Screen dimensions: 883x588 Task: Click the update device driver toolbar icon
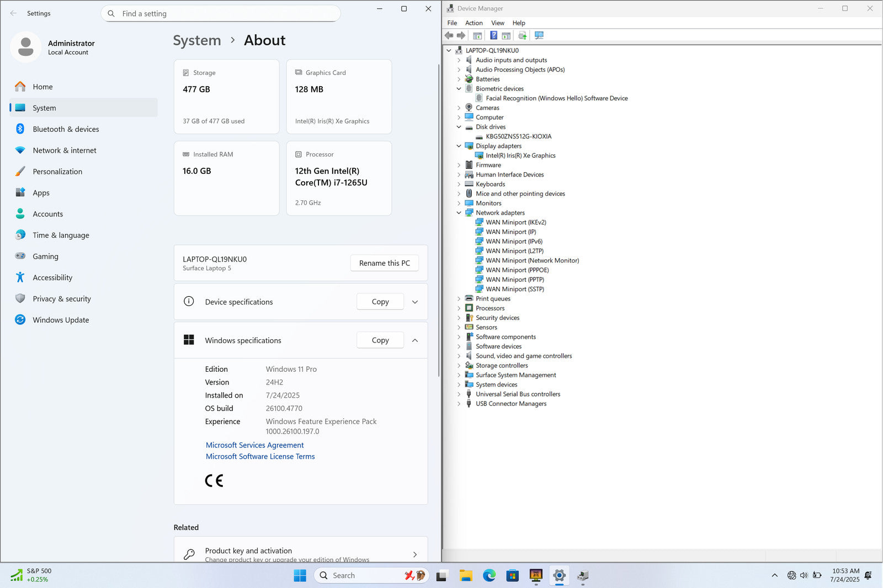[523, 35]
